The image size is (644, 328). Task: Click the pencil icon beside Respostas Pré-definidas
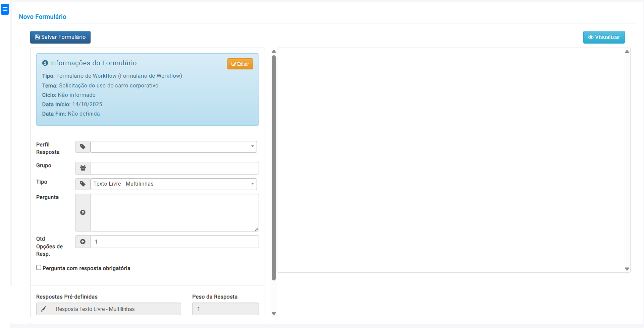click(44, 309)
